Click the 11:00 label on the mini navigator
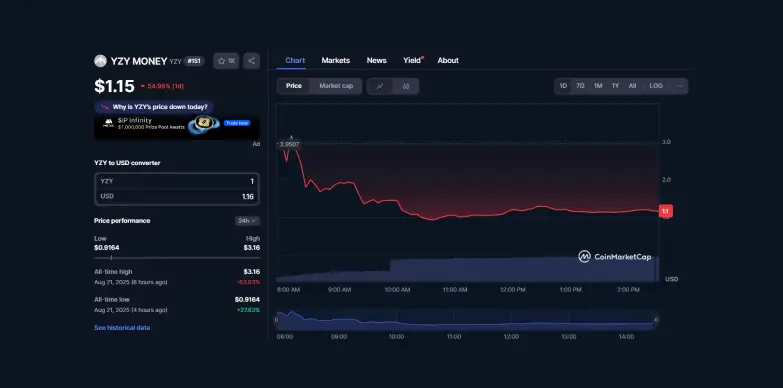Image resolution: width=783 pixels, height=388 pixels. (x=453, y=337)
